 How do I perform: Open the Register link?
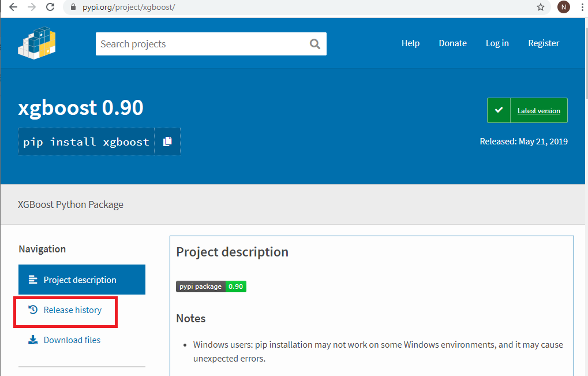click(x=543, y=43)
